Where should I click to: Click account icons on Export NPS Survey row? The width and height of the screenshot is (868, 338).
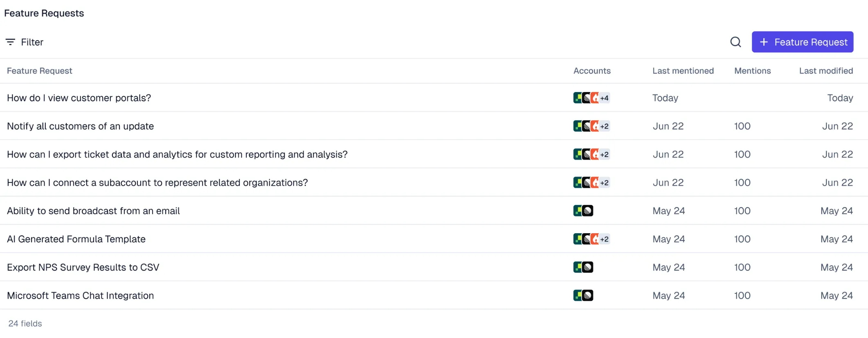click(583, 267)
